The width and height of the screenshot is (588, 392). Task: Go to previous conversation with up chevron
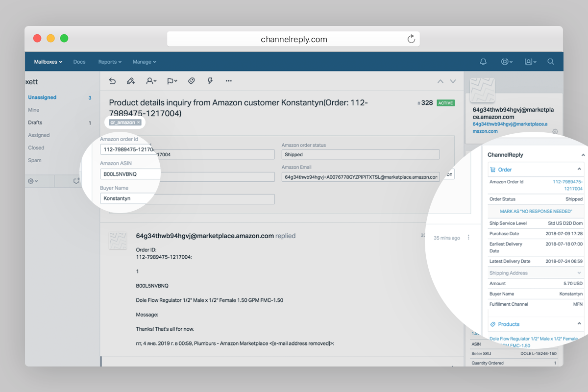click(441, 81)
